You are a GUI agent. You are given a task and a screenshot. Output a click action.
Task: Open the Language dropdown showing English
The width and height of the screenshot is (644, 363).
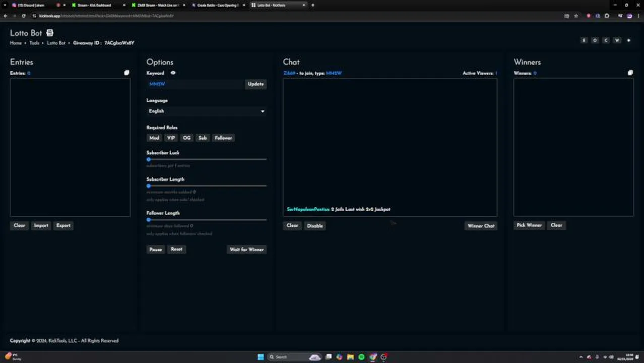[207, 111]
